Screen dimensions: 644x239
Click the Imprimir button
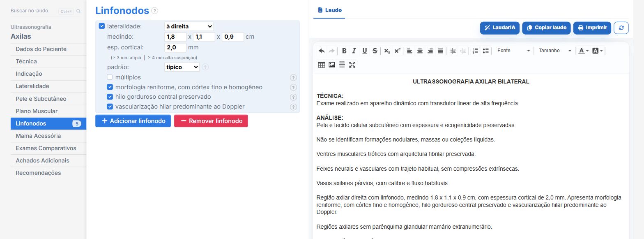[592, 28]
